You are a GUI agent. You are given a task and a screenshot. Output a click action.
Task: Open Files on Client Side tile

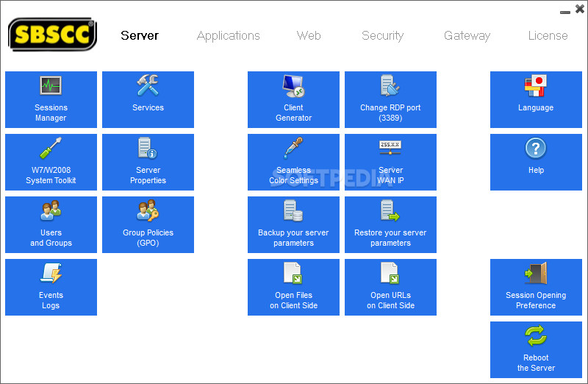click(293, 287)
